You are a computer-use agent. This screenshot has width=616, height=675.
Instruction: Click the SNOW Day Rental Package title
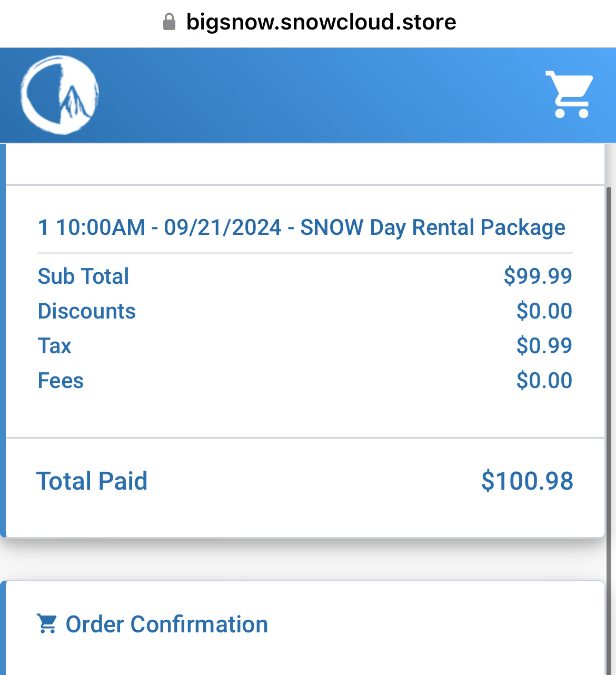[x=301, y=227]
